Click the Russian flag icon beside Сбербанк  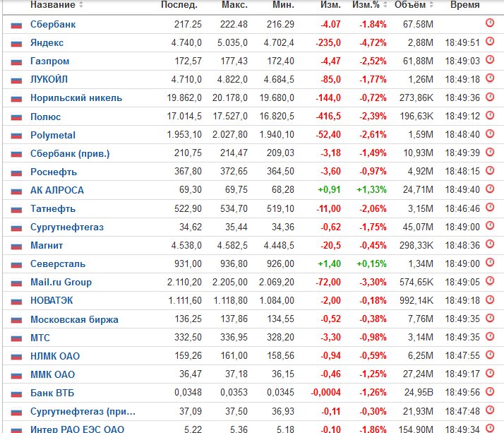click(16, 25)
